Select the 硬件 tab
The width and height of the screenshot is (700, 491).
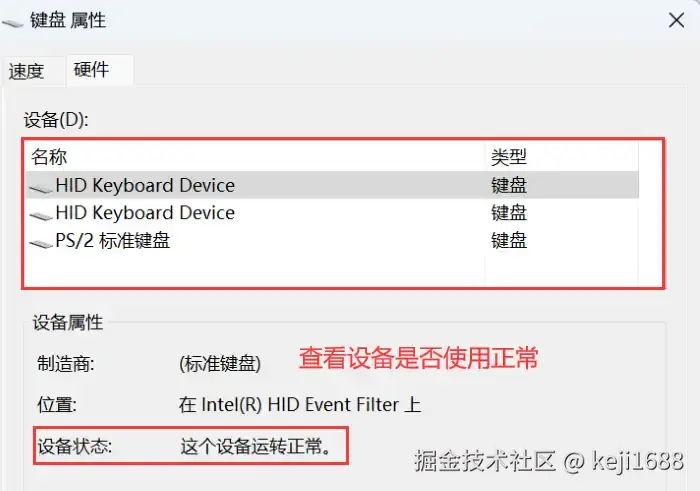point(91,70)
